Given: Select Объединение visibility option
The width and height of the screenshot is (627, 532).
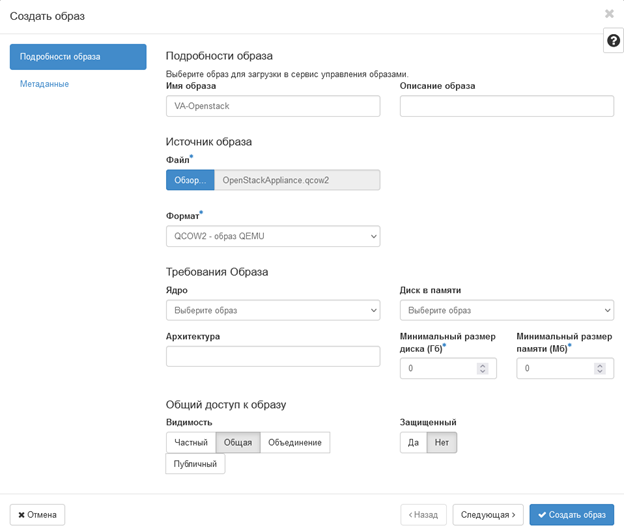Looking at the screenshot, I should point(295,442).
